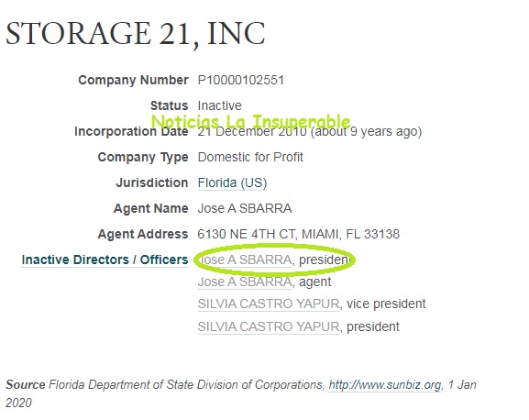Open the SILVIA CASTRO YAPUR vice president link
529x420 pixels.
(269, 304)
